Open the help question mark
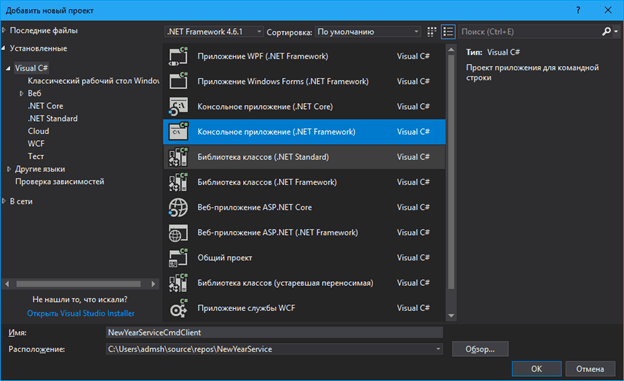624x381 pixels. [578, 10]
